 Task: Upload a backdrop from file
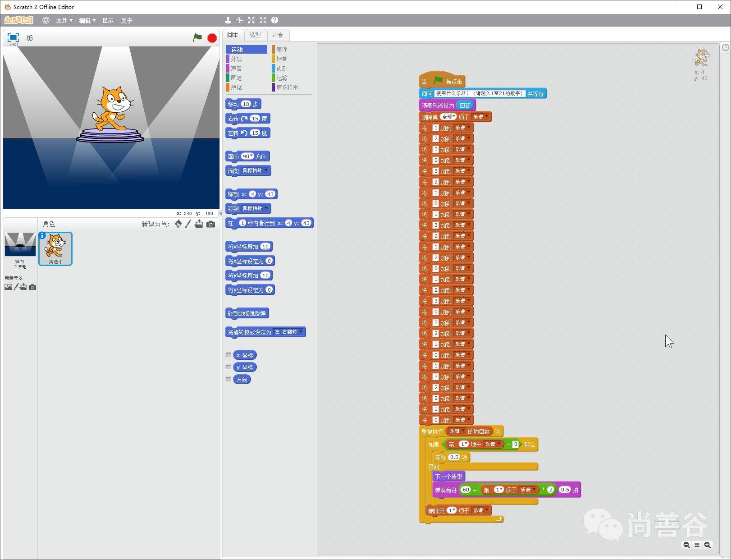pos(23,287)
